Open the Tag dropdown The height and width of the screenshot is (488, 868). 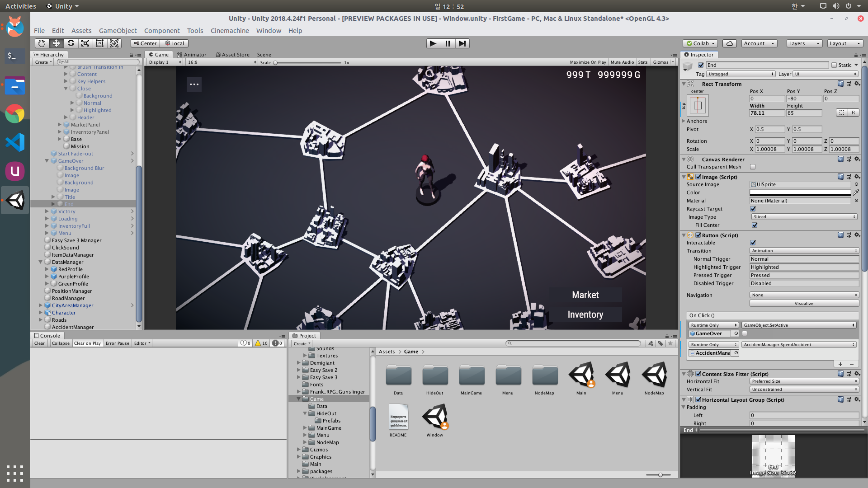coord(741,74)
